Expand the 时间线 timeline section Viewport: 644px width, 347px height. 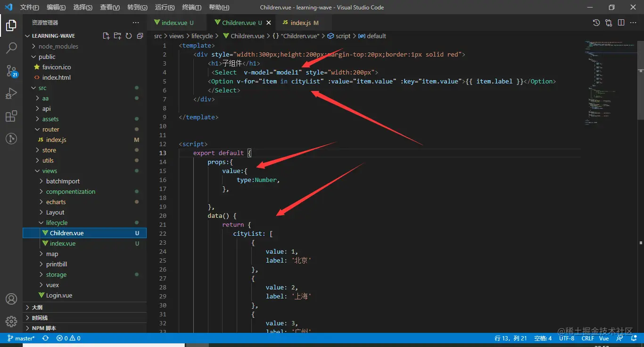tap(84, 317)
